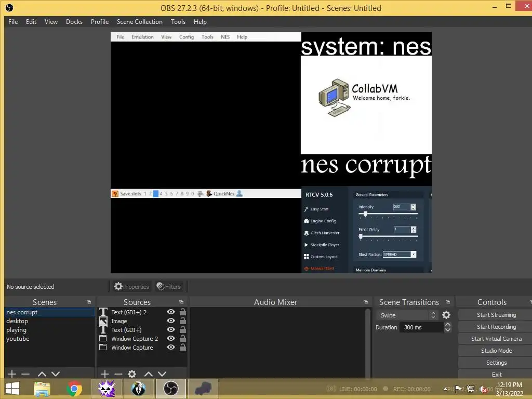Click Audio Mixer vertical scrollbar
The height and width of the screenshot is (399, 532).
coord(368,343)
